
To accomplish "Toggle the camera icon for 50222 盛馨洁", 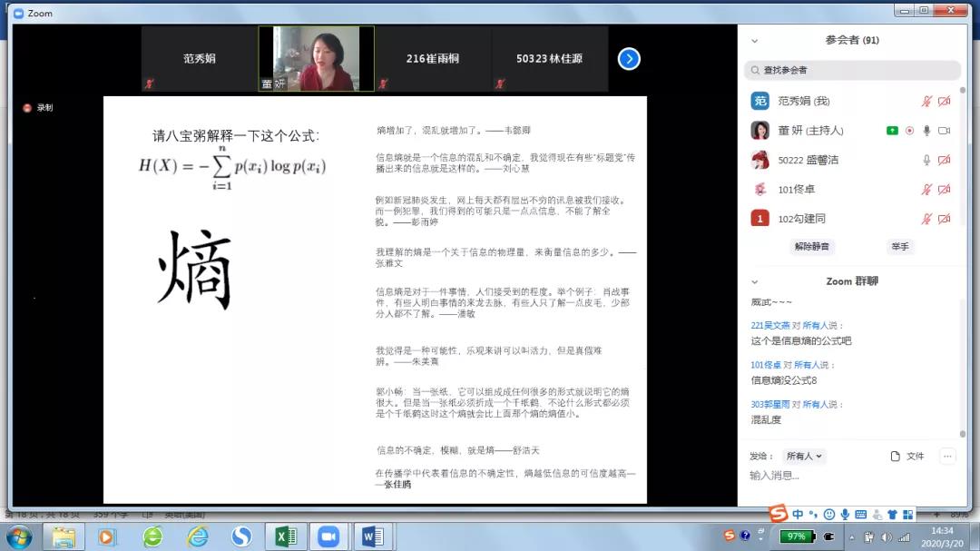I will click(x=944, y=161).
